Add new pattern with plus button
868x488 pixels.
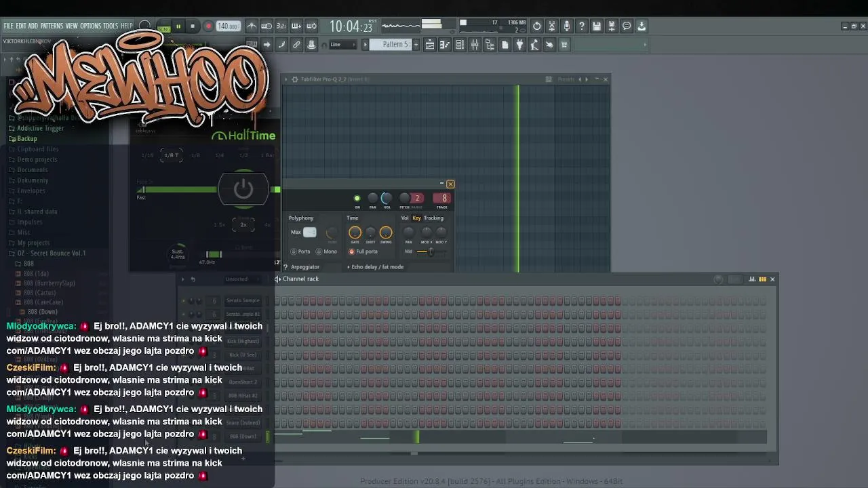tap(416, 45)
